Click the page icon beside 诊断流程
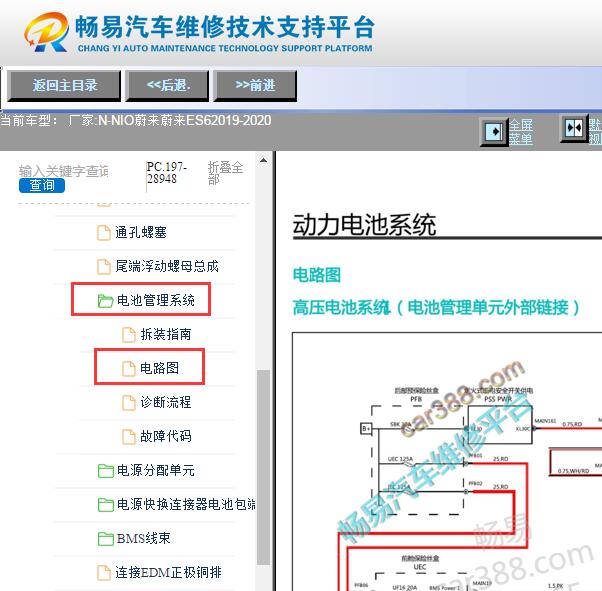The height and width of the screenshot is (591, 602). (129, 402)
